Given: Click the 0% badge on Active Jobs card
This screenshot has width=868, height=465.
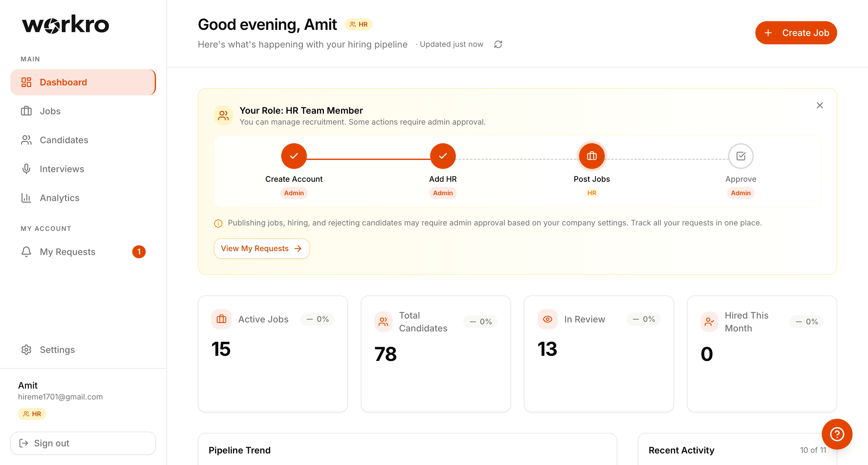Looking at the screenshot, I should click(317, 319).
